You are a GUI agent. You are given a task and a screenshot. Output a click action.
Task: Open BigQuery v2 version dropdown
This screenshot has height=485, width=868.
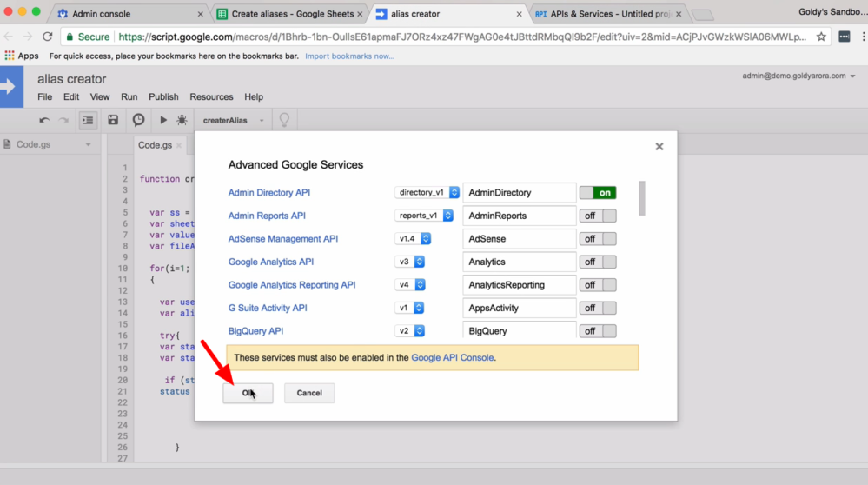[409, 331]
